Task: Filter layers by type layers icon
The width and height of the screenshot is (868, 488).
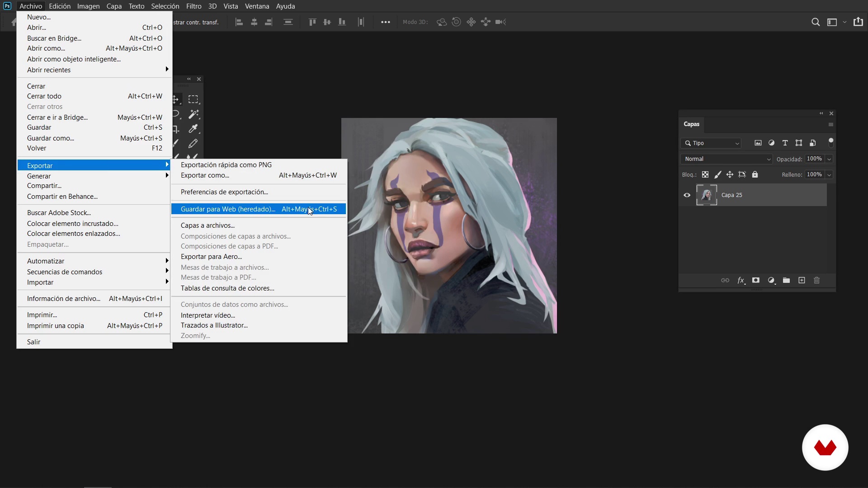Action: pos(785,143)
